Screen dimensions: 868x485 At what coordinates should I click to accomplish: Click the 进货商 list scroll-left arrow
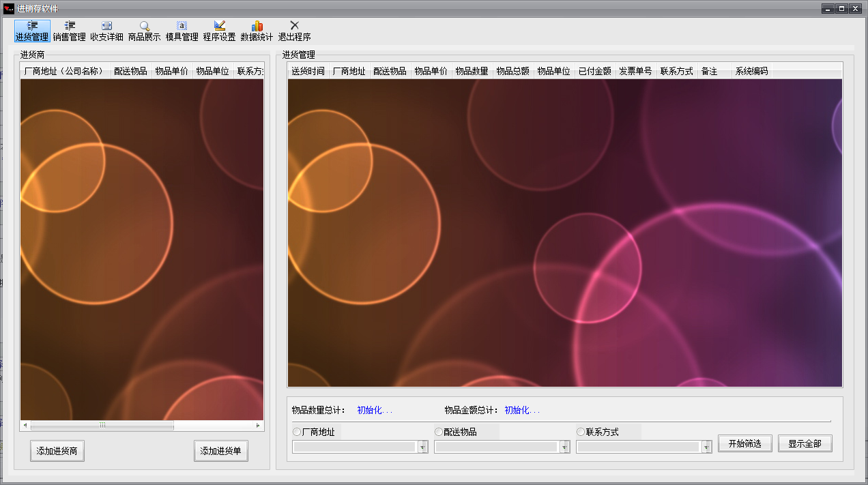[x=25, y=425]
